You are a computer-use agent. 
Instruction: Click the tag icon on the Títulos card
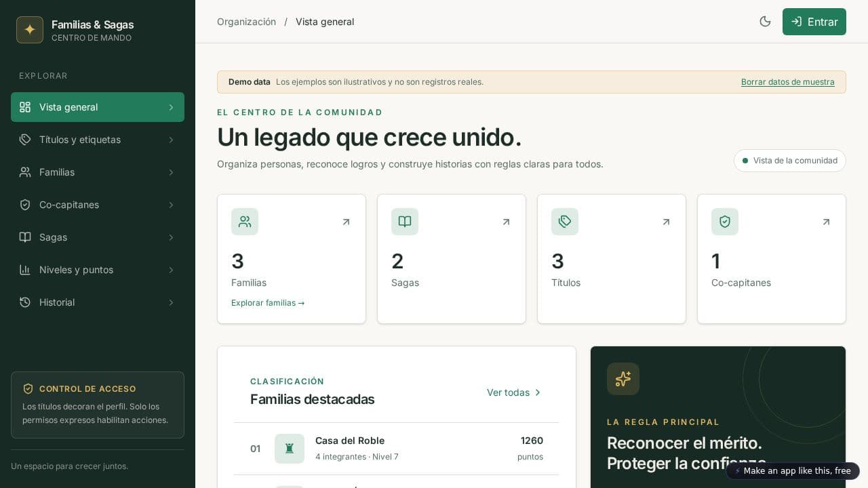[565, 222]
